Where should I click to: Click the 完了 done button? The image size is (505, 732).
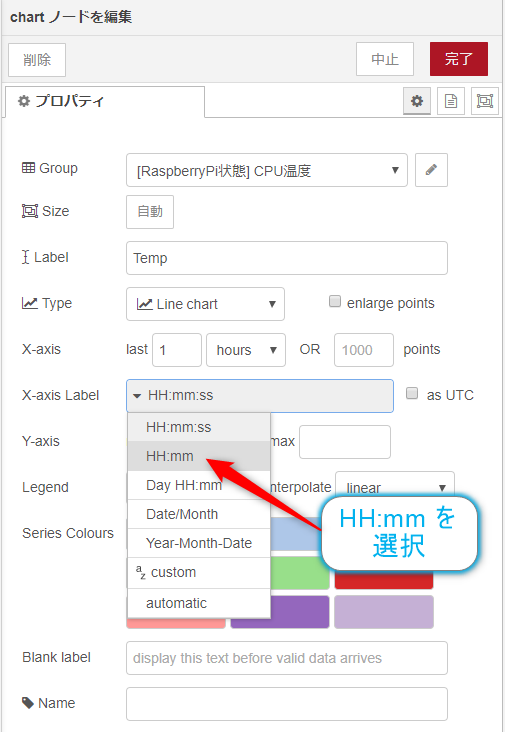(459, 59)
